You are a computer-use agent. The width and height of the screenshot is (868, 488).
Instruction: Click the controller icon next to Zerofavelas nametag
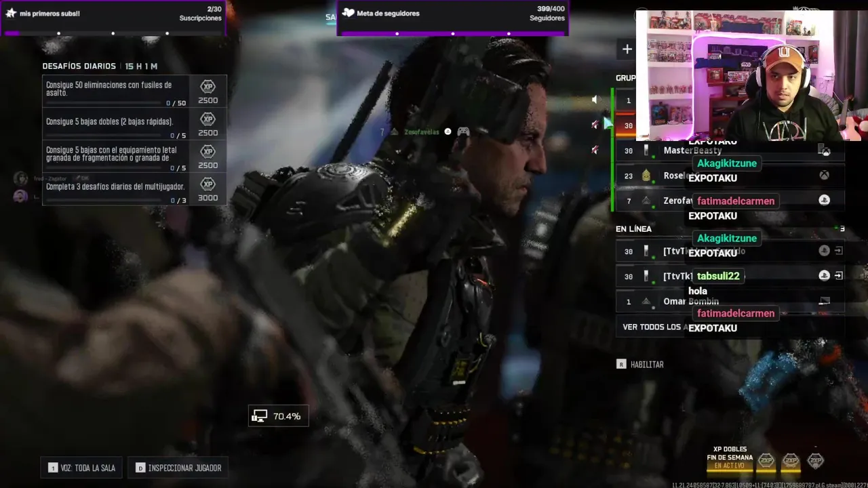tap(463, 131)
